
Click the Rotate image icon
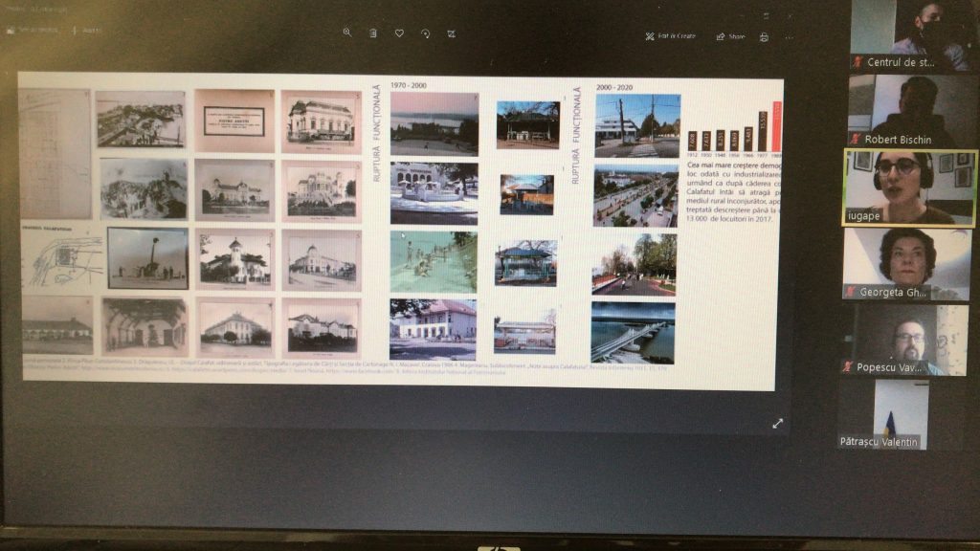(x=425, y=33)
